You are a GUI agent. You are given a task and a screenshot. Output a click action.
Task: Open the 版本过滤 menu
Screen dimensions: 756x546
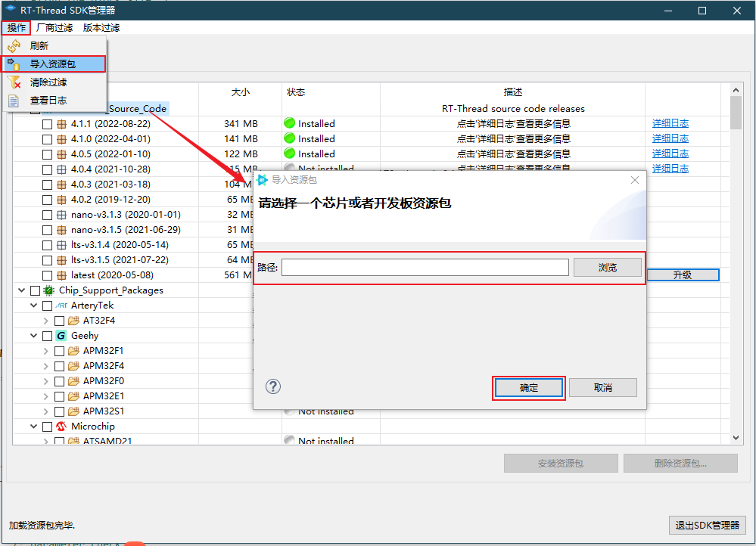pyautogui.click(x=101, y=28)
